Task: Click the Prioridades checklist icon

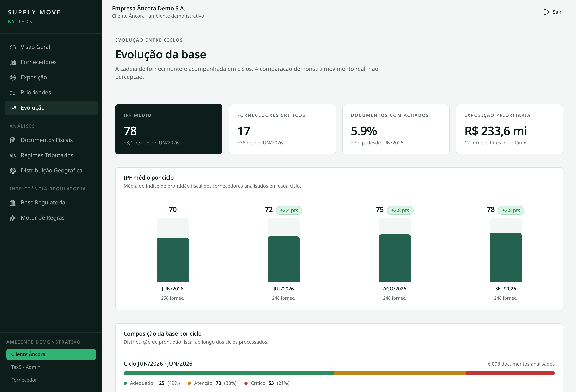Action: pyautogui.click(x=13, y=93)
